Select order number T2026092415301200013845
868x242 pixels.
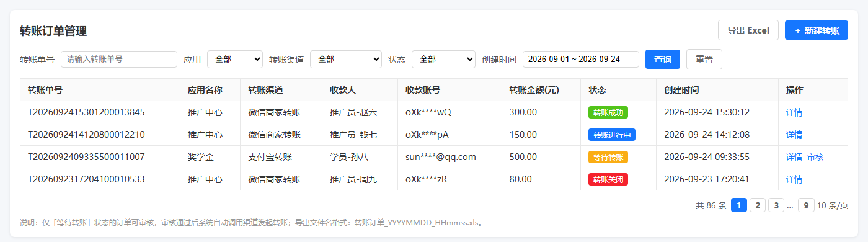86,112
